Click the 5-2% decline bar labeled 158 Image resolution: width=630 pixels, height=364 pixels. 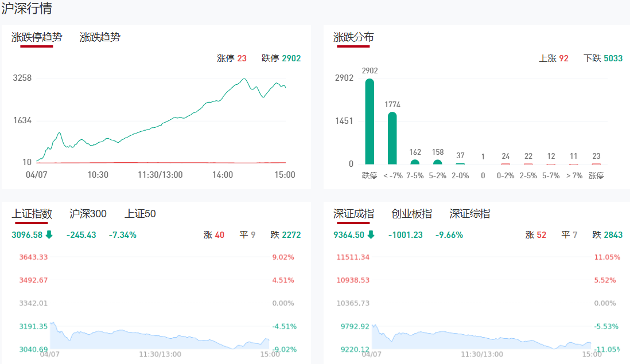tap(438, 162)
